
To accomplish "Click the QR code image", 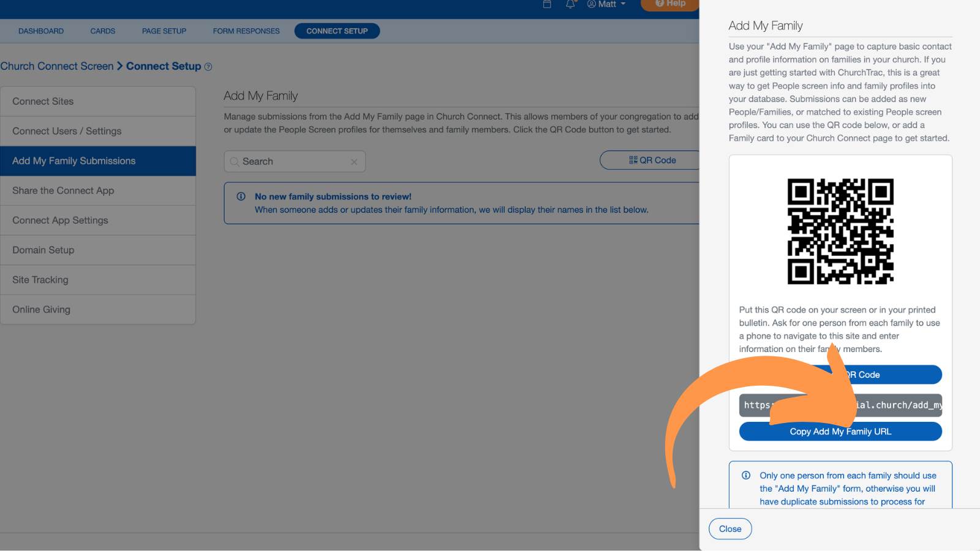I will (x=840, y=231).
